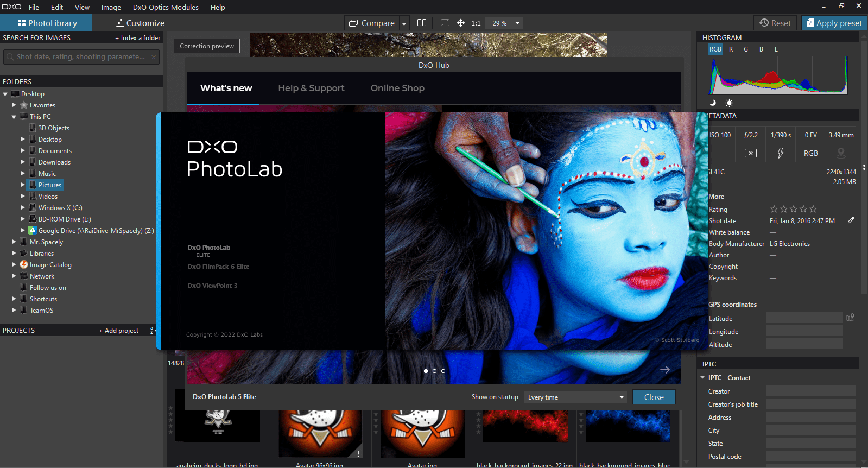Click the metering mode icon in metadata
868x468 pixels.
click(x=751, y=153)
